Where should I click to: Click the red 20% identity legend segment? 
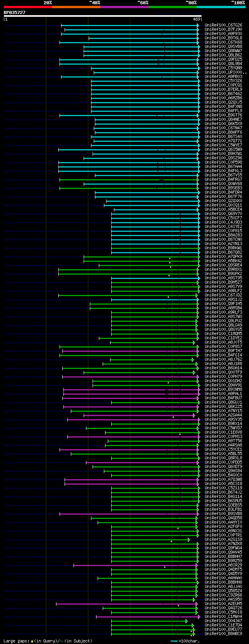click(28, 7)
